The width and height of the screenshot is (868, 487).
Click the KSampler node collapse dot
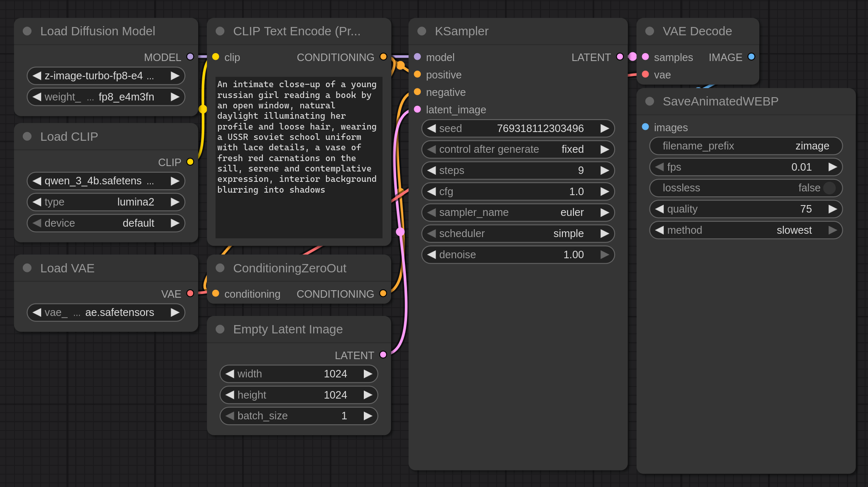(422, 31)
